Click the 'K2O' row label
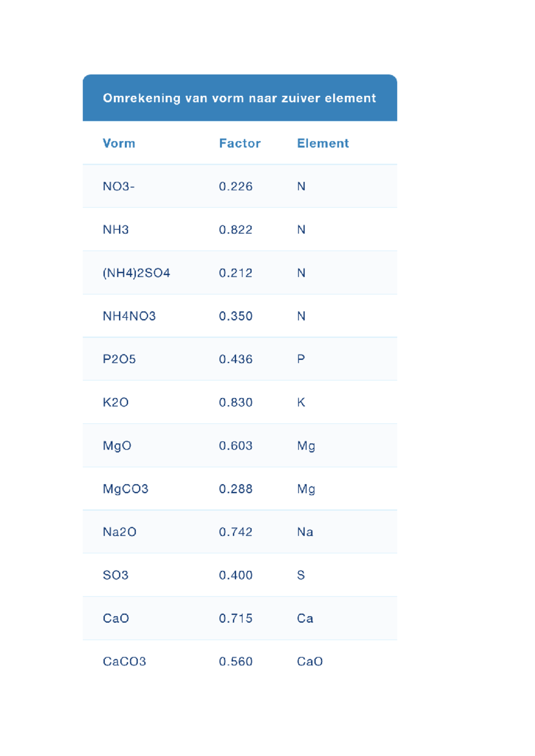535x756 pixels. click(115, 402)
